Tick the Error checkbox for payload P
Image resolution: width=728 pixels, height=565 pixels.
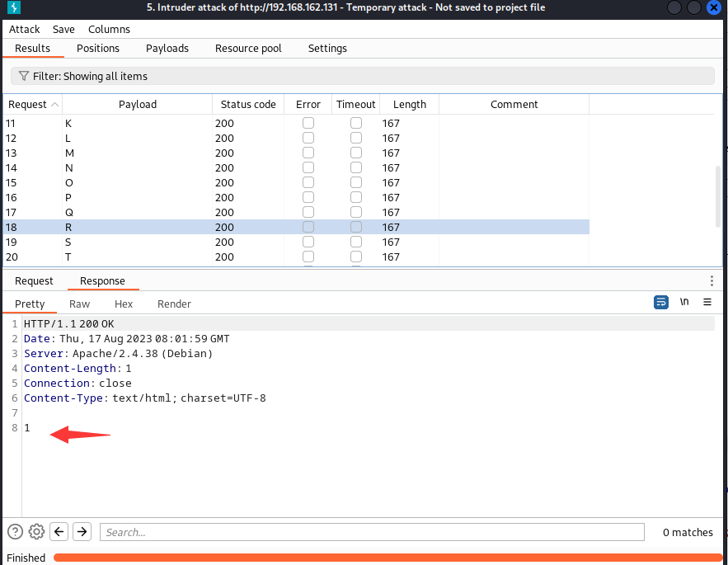(308, 197)
